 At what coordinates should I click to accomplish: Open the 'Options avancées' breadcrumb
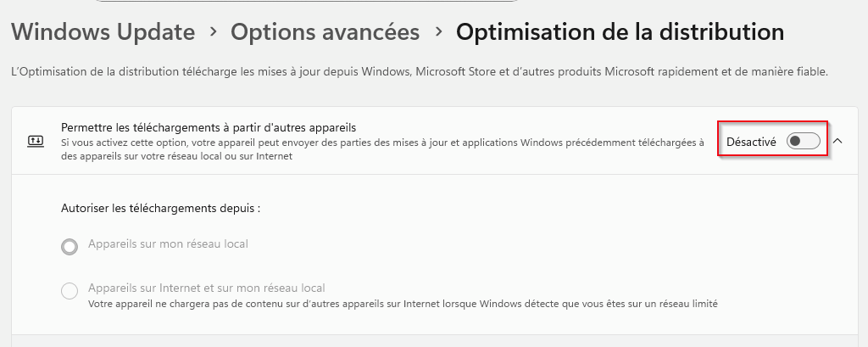click(325, 32)
